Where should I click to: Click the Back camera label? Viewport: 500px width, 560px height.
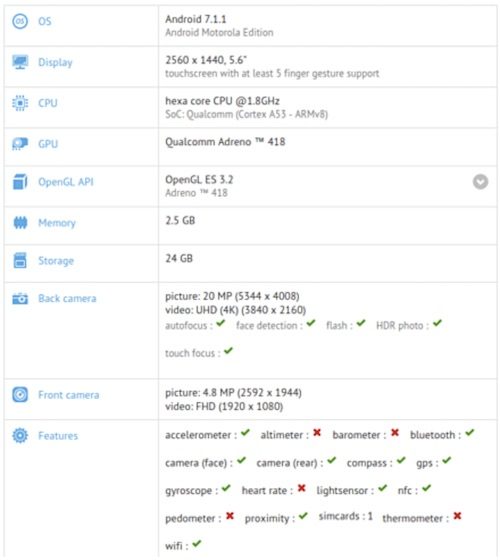coord(67,298)
